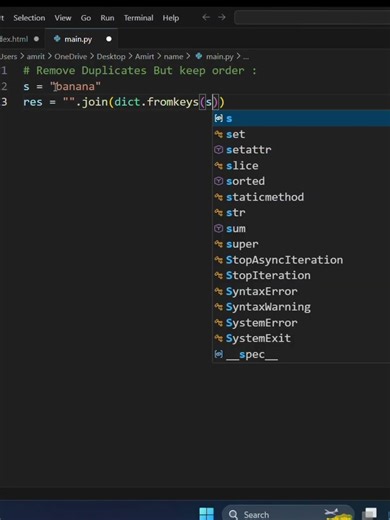Click the function icon beside 'sum'
Image resolution: width=390 pixels, height=520 pixels.
coord(219,228)
